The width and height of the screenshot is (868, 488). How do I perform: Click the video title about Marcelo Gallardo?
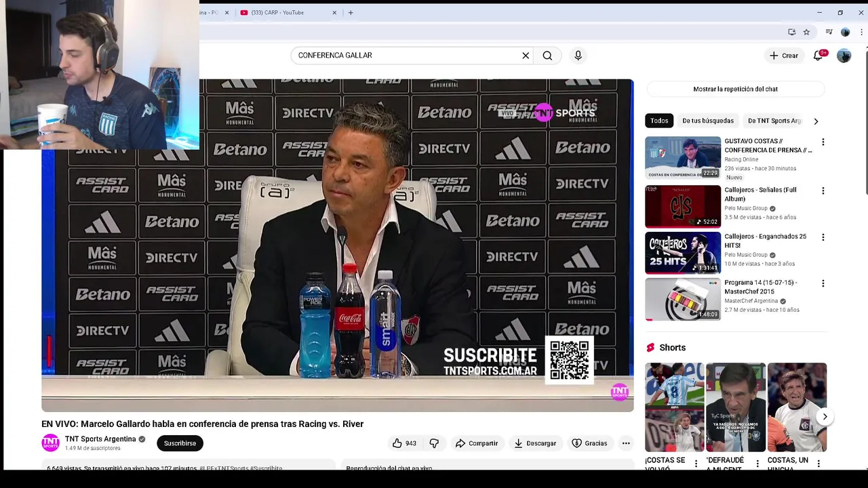[202, 424]
